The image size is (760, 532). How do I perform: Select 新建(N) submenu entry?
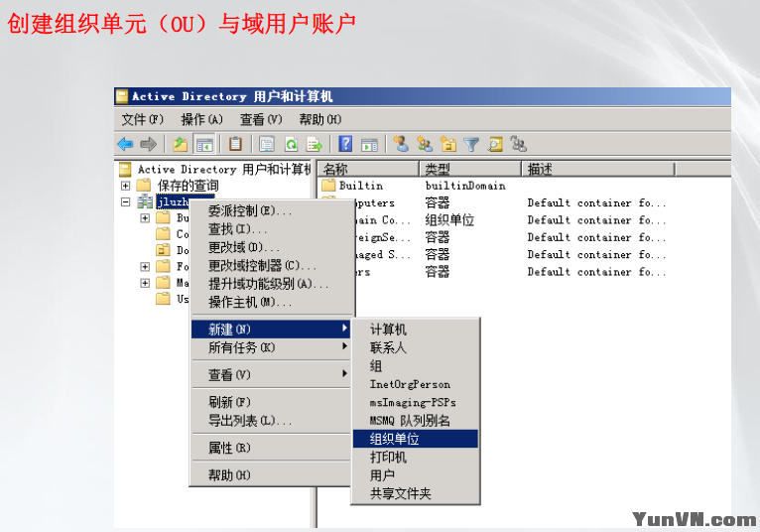(x=272, y=330)
